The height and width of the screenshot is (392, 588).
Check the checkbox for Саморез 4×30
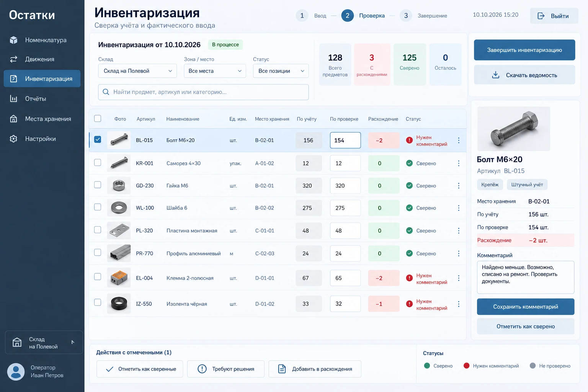(x=98, y=162)
